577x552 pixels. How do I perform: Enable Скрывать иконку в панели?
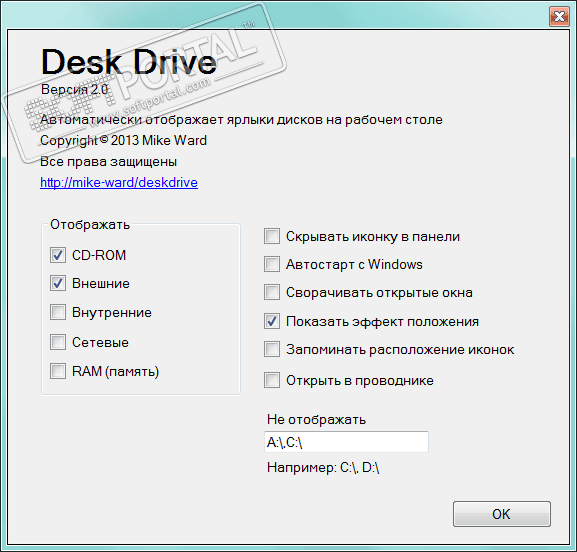click(x=272, y=236)
